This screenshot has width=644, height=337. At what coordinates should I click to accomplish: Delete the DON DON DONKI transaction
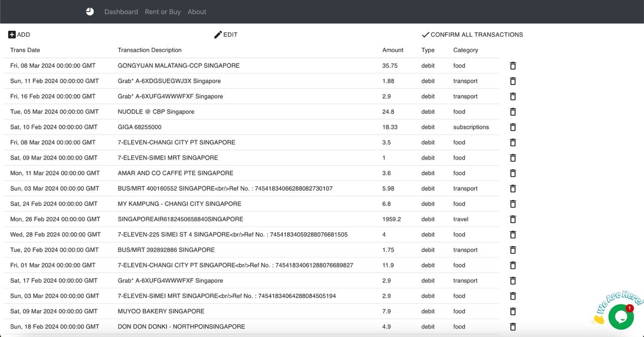(513, 327)
